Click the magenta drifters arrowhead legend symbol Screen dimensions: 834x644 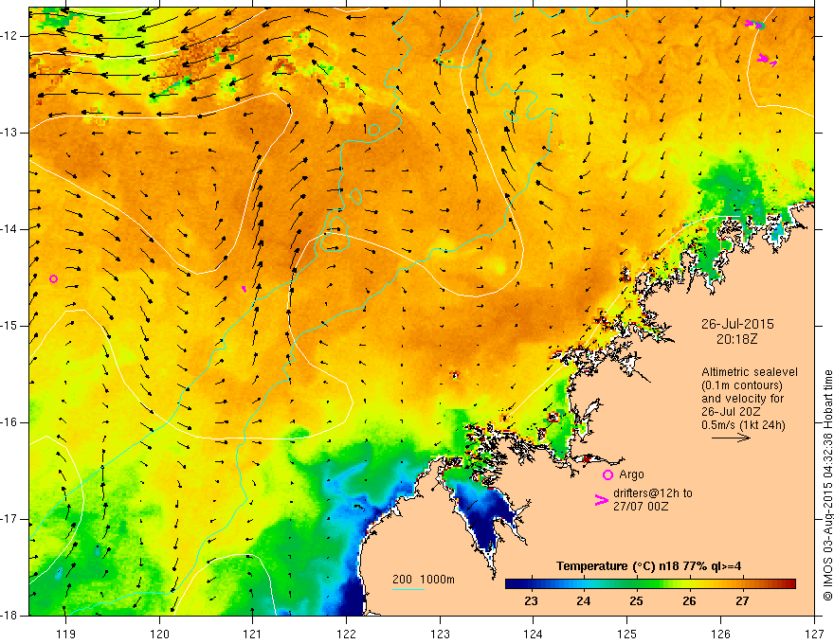coord(601,500)
